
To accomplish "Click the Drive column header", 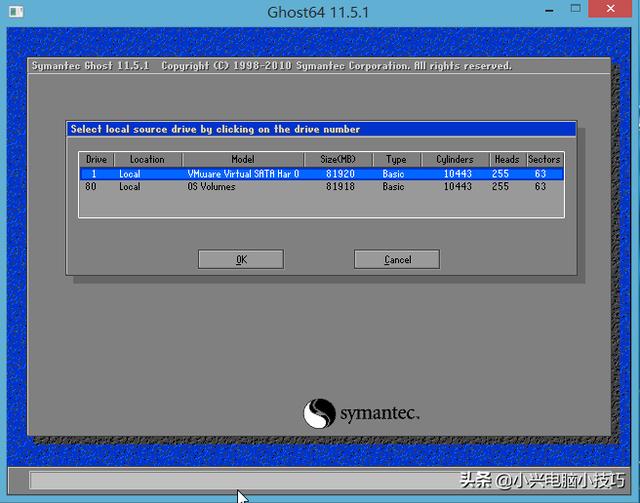I will (96, 159).
